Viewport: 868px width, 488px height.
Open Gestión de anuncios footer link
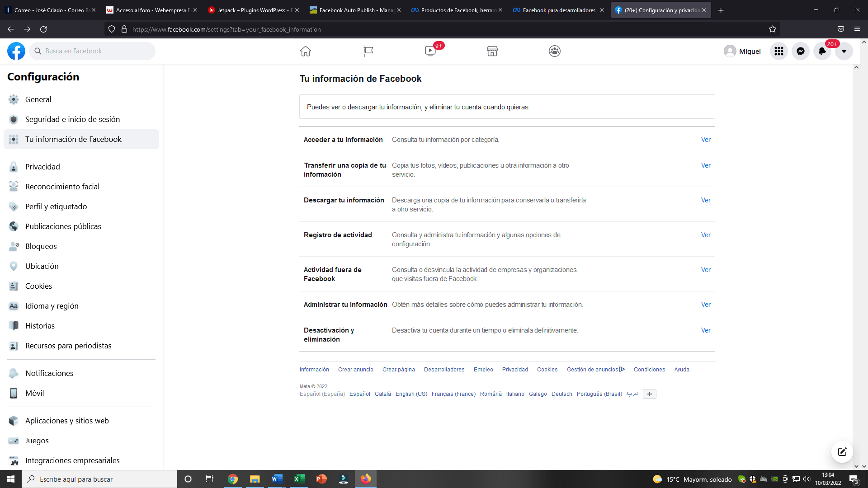coord(596,370)
